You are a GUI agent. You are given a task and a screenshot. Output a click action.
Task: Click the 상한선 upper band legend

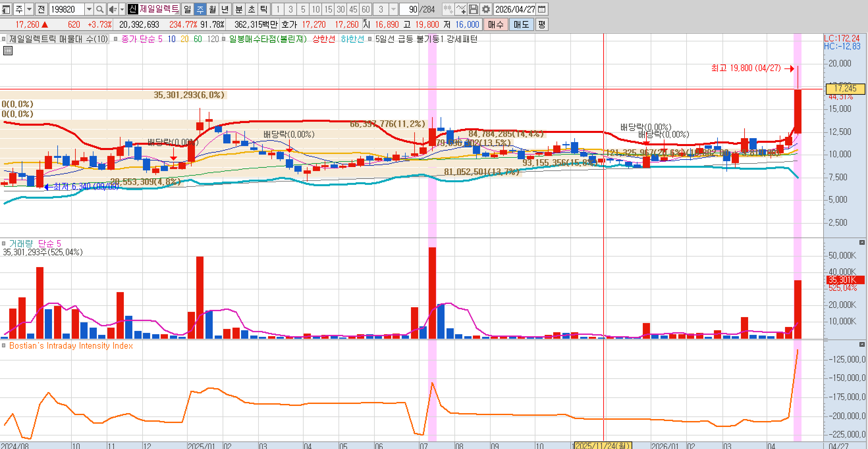324,39
